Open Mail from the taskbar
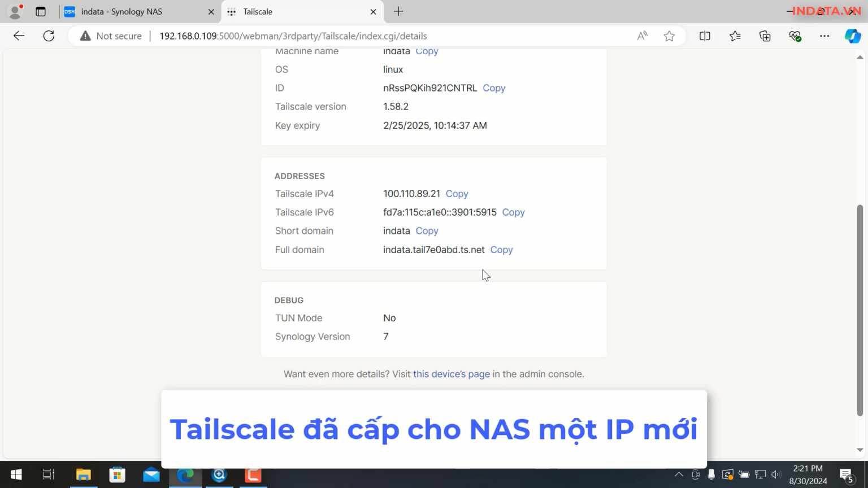The width and height of the screenshot is (868, 488). 151,474
